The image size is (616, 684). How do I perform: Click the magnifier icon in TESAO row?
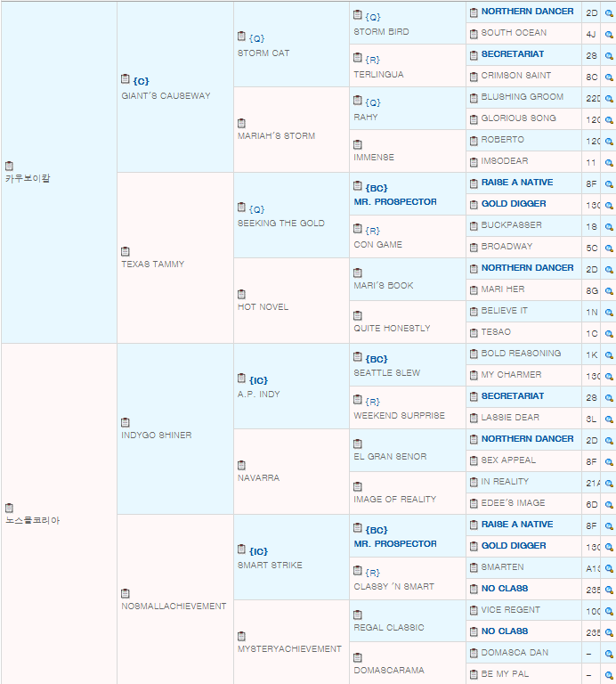point(609,334)
